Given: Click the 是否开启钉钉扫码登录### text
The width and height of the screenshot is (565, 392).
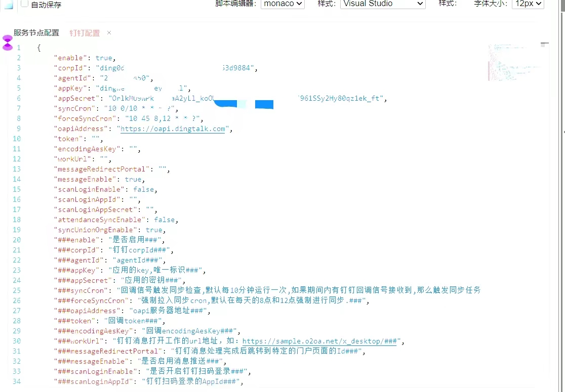Looking at the screenshot, I should tap(197, 371).
